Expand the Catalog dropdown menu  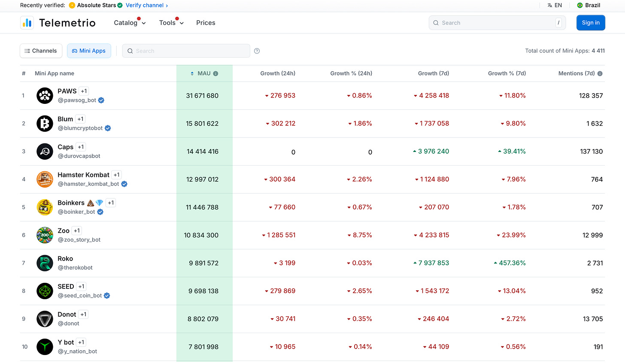(x=130, y=23)
